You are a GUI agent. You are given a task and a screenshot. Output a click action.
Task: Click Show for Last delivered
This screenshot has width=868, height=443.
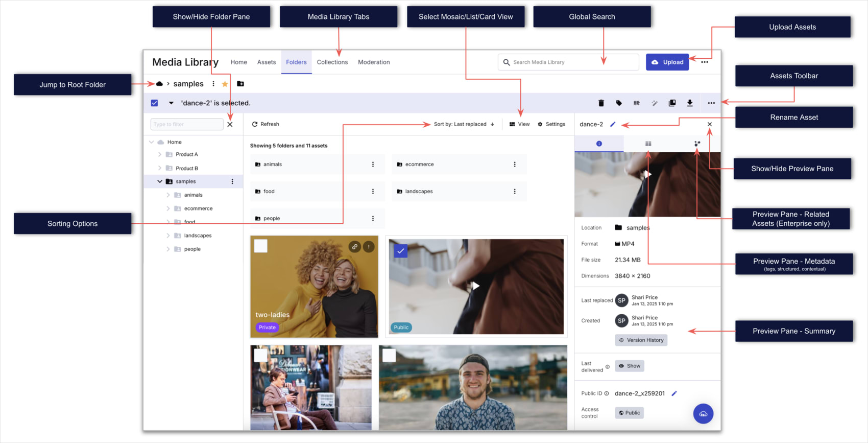[630, 366]
